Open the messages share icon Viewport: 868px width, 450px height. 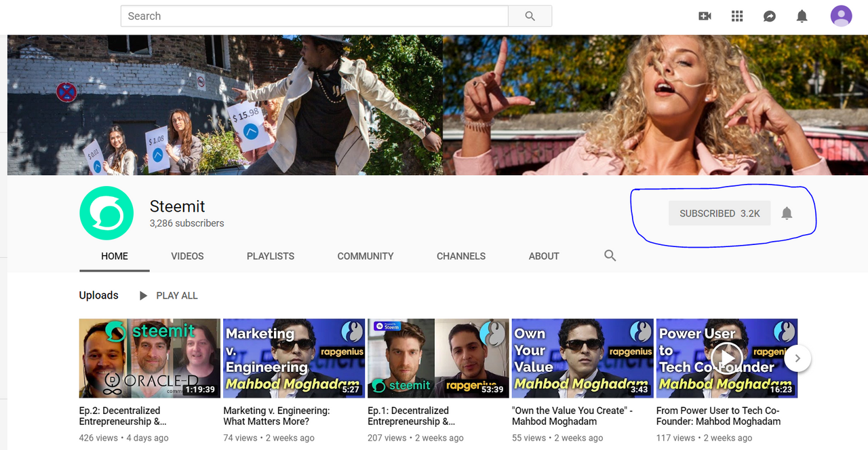coord(770,16)
